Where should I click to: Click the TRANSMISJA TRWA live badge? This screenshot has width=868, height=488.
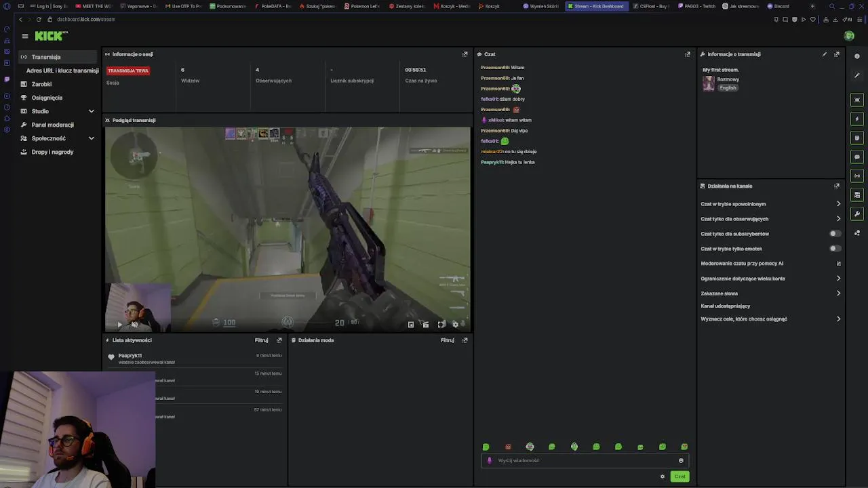point(128,70)
